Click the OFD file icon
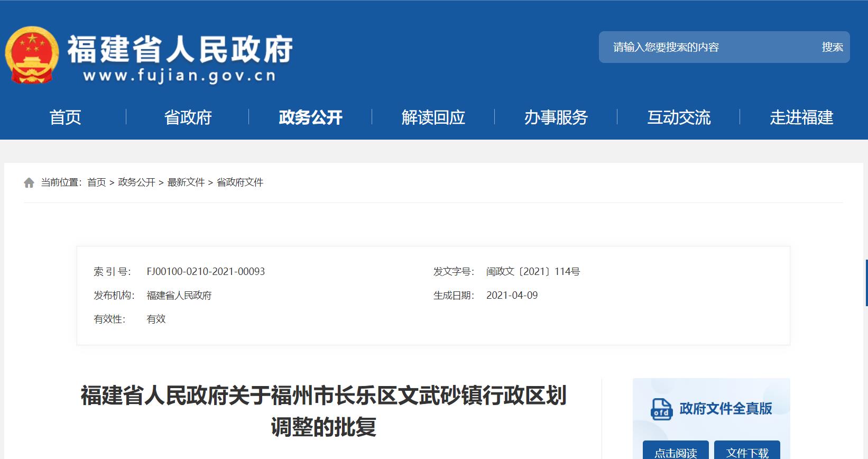This screenshot has height=459, width=868. pos(661,409)
